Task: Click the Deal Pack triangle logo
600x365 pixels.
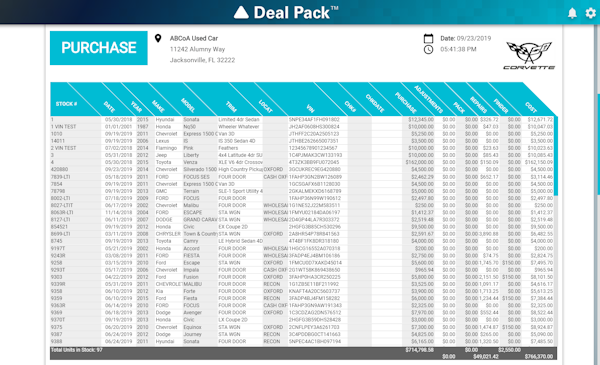Action: [x=241, y=13]
